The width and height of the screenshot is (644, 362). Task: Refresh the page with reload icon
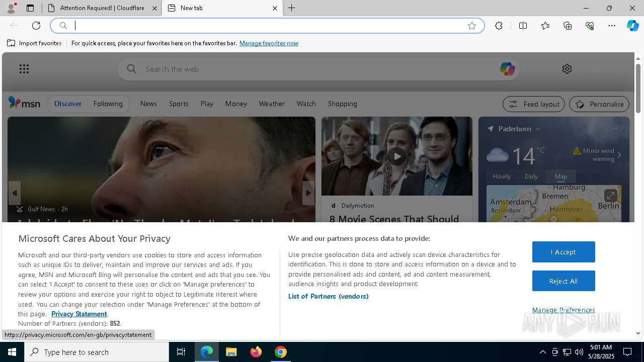tap(36, 26)
